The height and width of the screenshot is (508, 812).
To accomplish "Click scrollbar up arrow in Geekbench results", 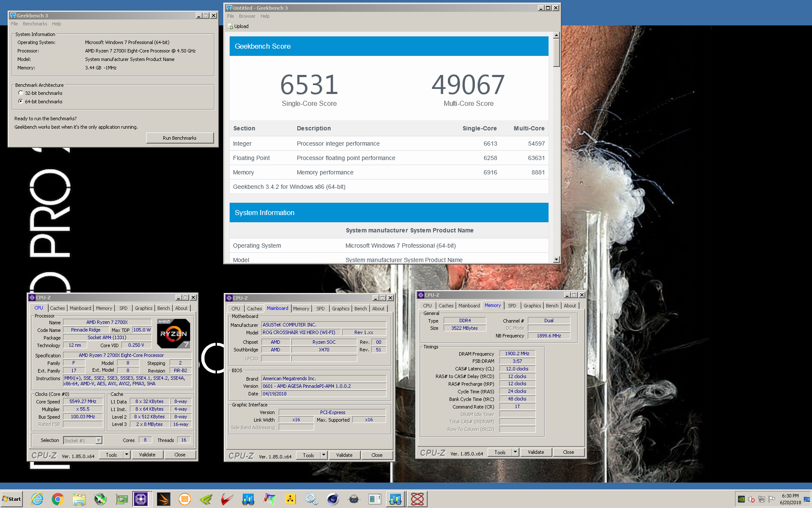I will [557, 35].
